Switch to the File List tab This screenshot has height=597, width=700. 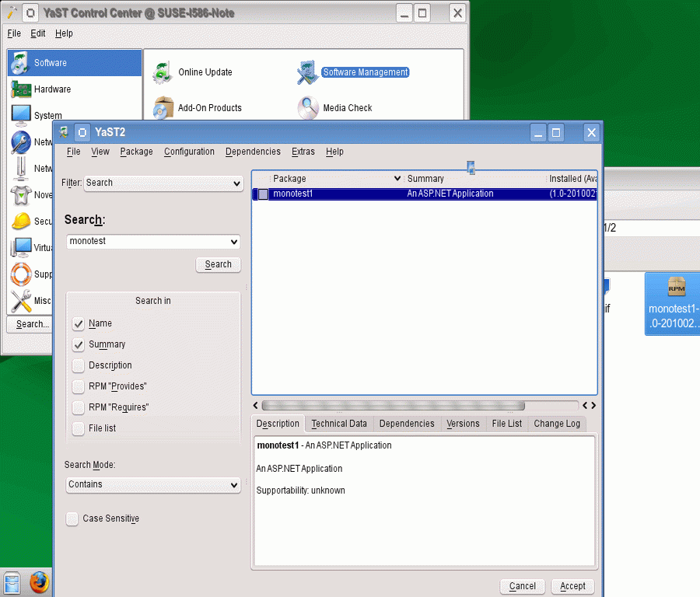pos(506,424)
